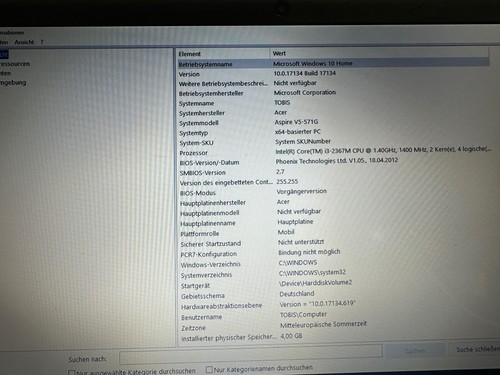Viewport: 500px width, 375px height.
Task: Select the BIOS-Version/-Datum row
Action: [333, 162]
